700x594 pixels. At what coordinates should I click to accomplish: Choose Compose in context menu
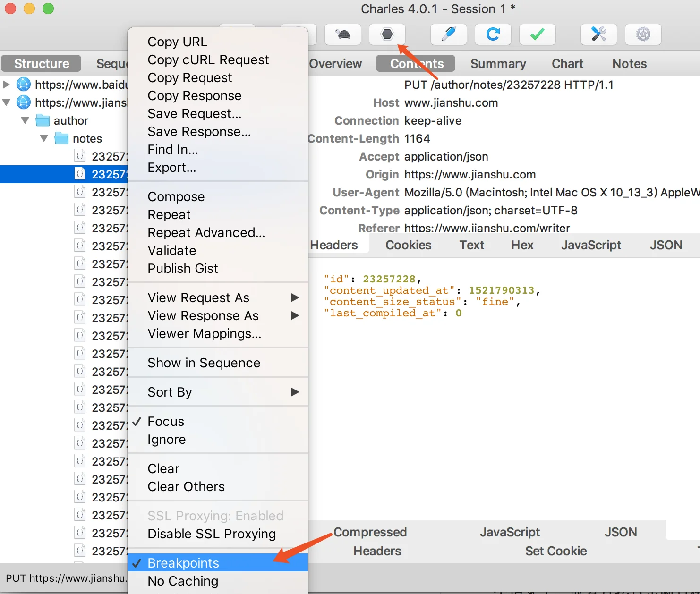pyautogui.click(x=218, y=196)
